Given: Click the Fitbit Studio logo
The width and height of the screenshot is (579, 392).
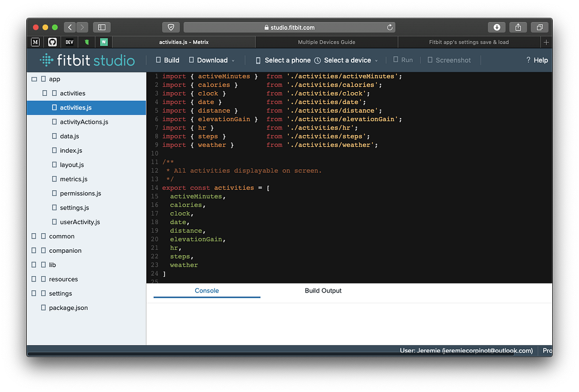Looking at the screenshot, I should click(x=88, y=60).
